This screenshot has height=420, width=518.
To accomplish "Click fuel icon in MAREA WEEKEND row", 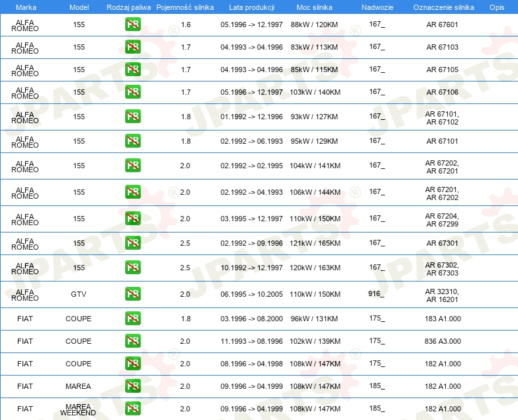I will pyautogui.click(x=132, y=409).
